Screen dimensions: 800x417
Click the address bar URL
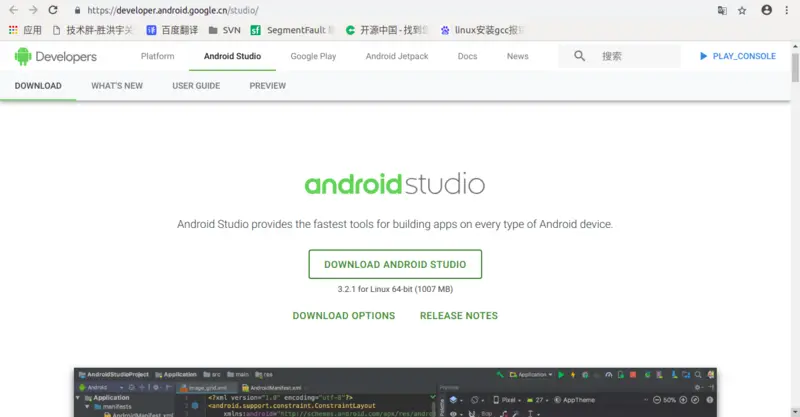point(172,10)
